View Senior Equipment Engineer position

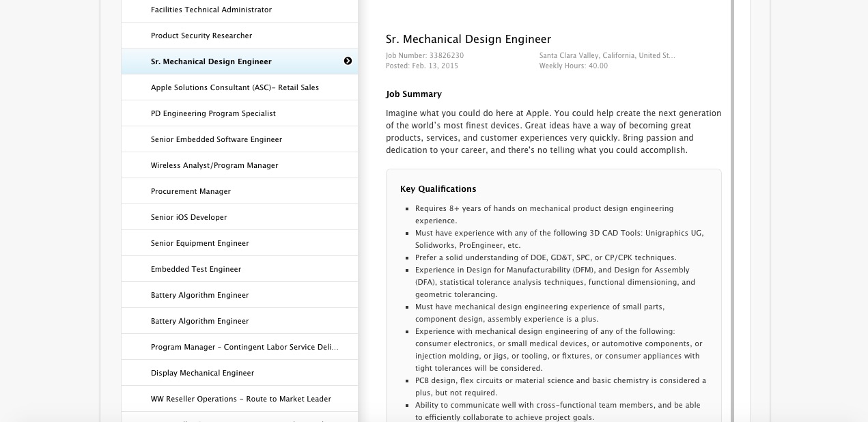click(200, 243)
